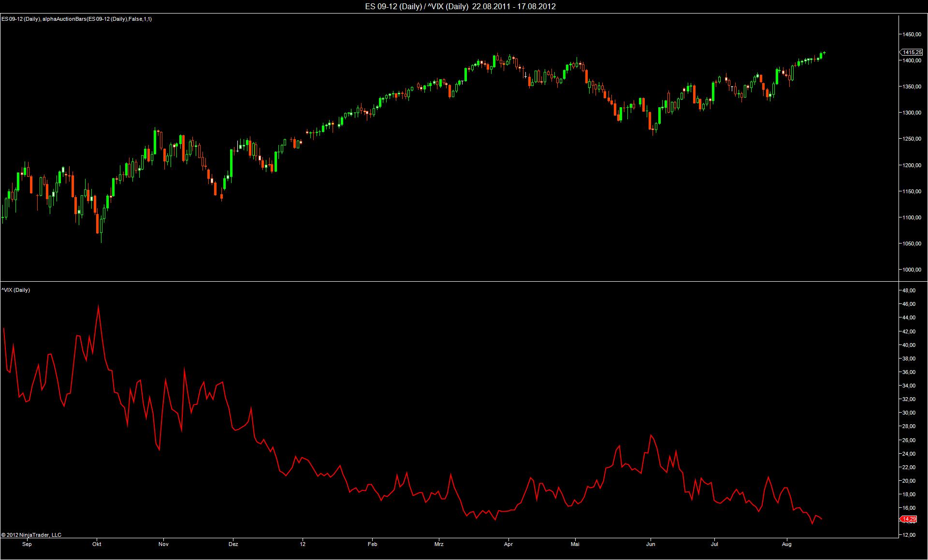Click the Dez month marker on time axis
The height and width of the screenshot is (560, 928).
(233, 544)
